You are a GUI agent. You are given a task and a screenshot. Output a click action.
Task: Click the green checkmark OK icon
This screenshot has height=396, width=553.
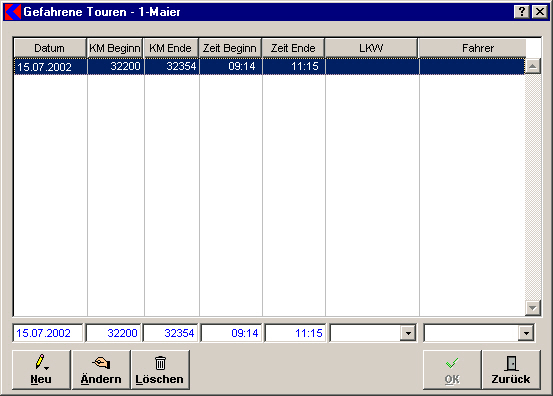coord(452,363)
